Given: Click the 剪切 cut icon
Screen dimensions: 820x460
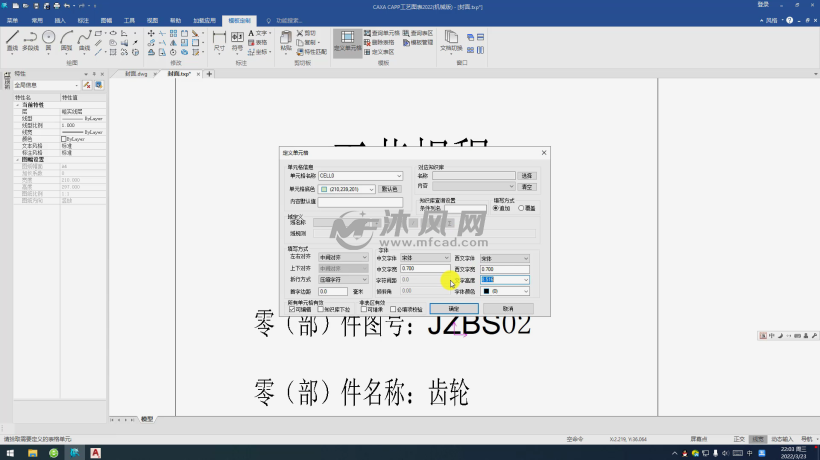Looking at the screenshot, I should click(306, 33).
